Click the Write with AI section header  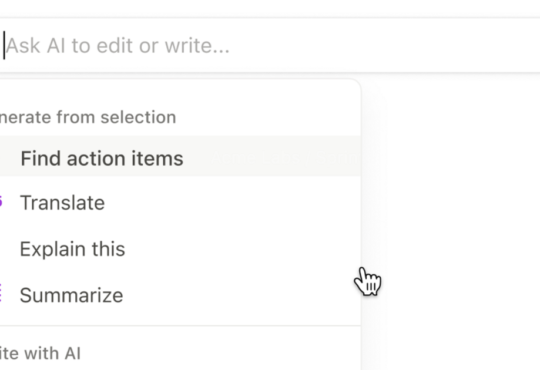click(40, 353)
